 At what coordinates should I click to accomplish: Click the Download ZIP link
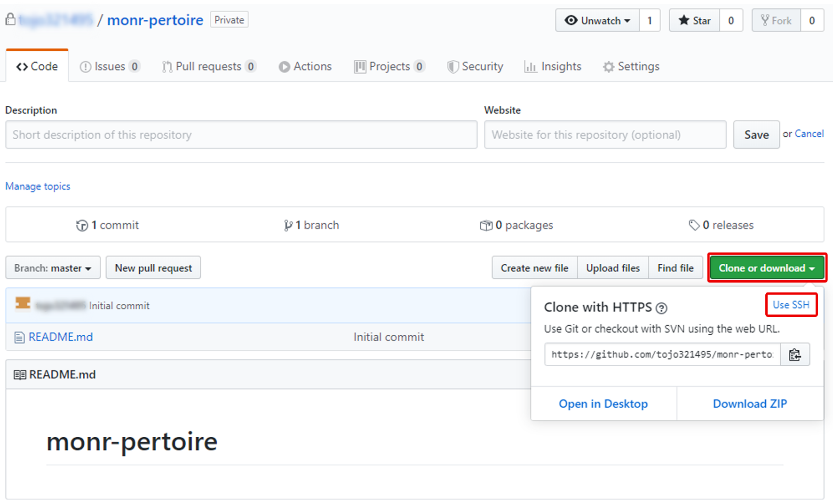(750, 404)
